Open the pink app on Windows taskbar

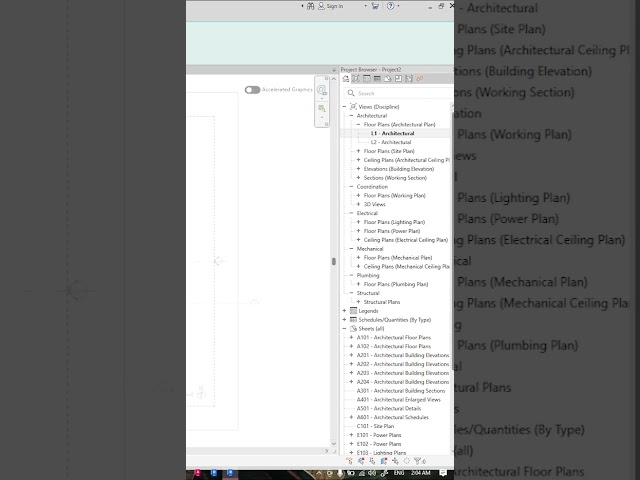click(x=198, y=473)
